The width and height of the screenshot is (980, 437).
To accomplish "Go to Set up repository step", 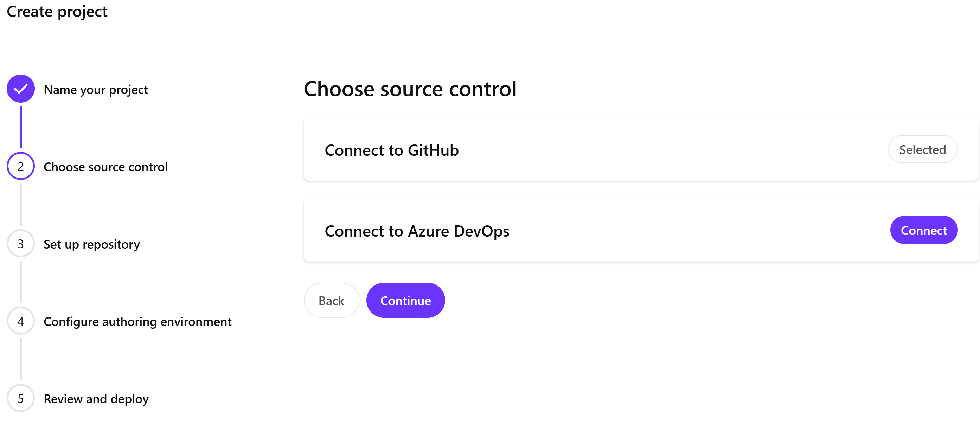I will pos(91,244).
